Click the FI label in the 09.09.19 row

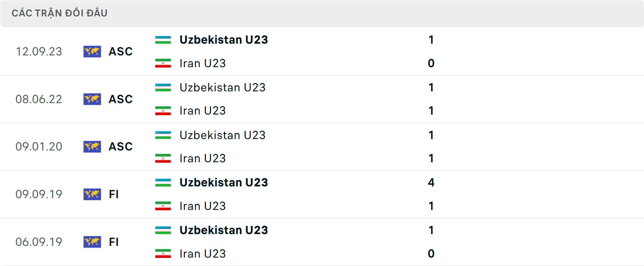pyautogui.click(x=113, y=194)
